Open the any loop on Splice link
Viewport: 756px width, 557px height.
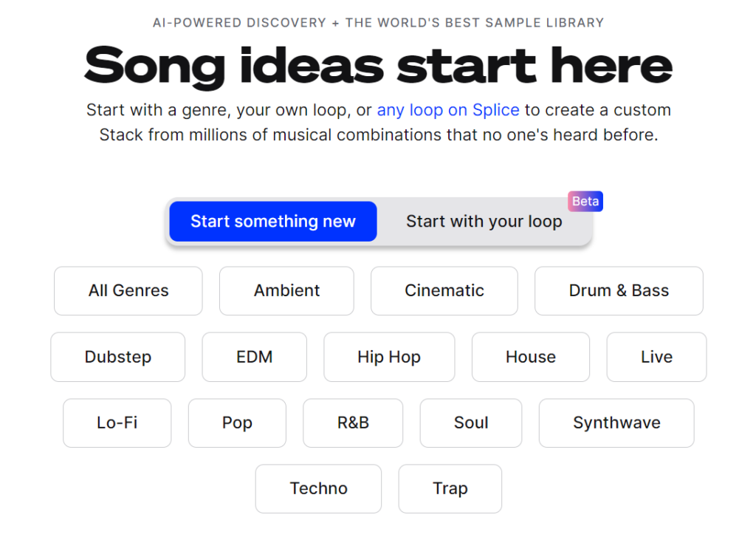click(448, 110)
